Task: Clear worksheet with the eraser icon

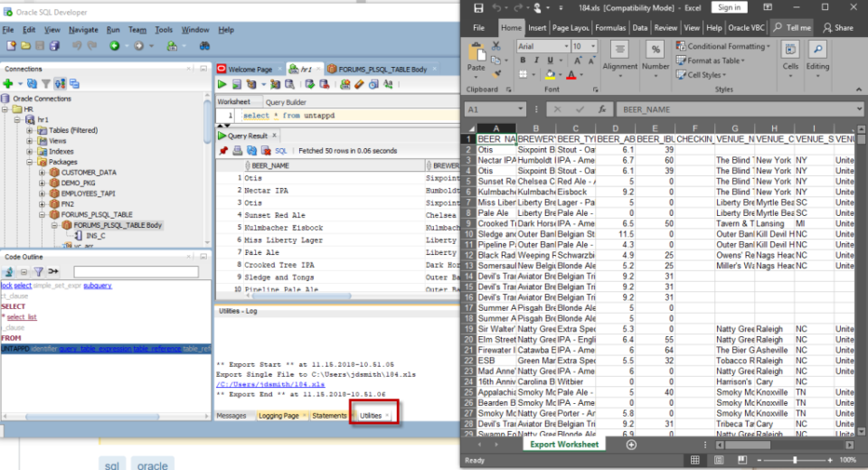Action: [x=359, y=84]
